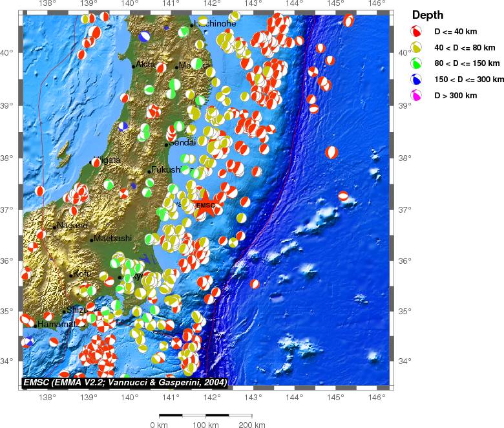Select the yellow 40–80 km legend symbol
Screen dimensions: 504x428
(x=417, y=47)
